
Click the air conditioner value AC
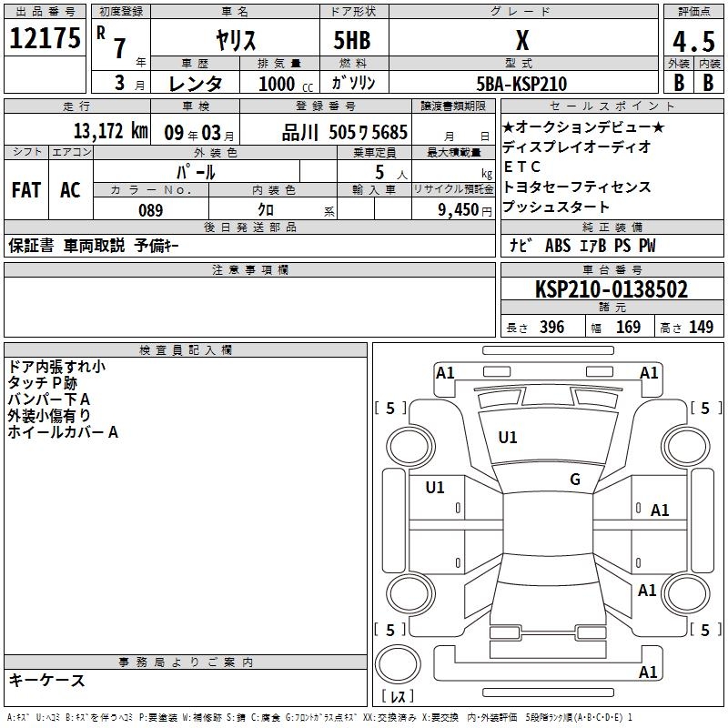[70, 190]
